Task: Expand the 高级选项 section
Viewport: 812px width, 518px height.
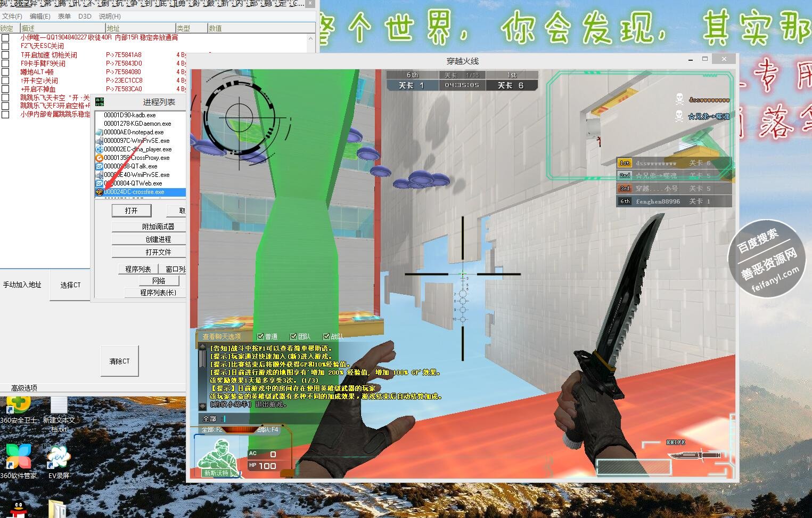Action: pyautogui.click(x=24, y=388)
